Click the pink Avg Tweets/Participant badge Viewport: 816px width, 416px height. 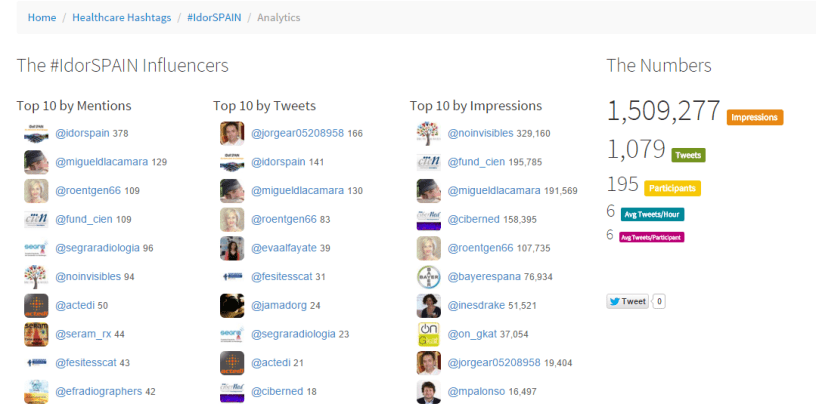point(652,237)
